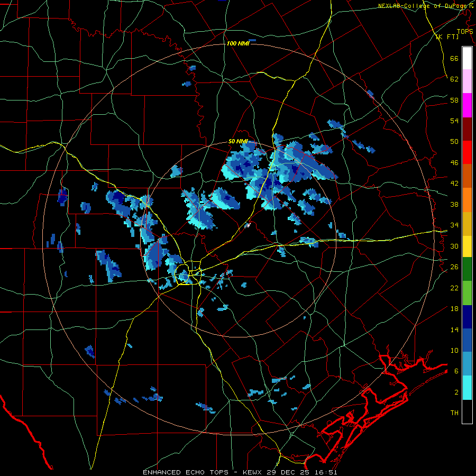Viewport: 476px width, 476px height.
Task: Click the navy blue legend swatch
Action: (x=467, y=317)
